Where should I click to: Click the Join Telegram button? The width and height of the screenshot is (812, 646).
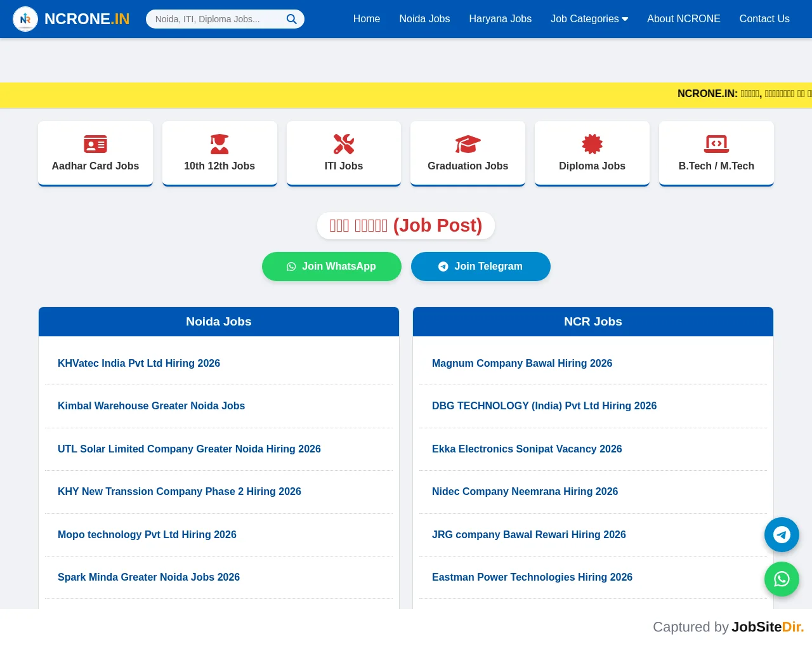point(481,267)
